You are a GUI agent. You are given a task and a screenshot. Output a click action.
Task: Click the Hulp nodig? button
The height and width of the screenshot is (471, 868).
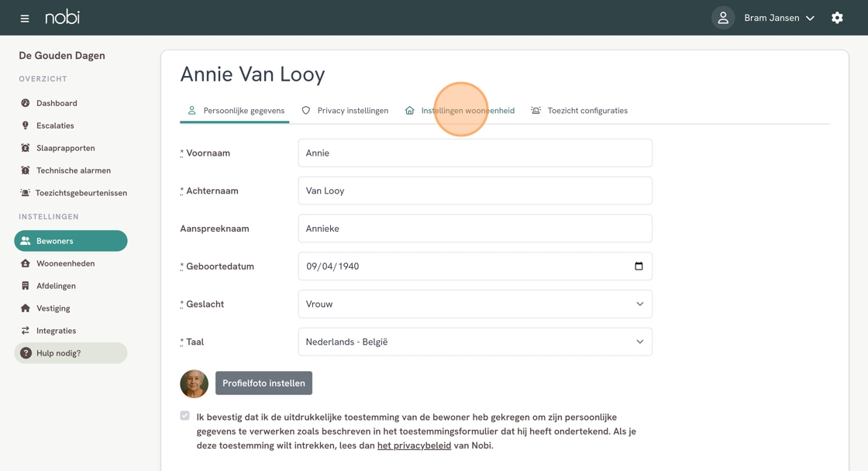point(71,353)
